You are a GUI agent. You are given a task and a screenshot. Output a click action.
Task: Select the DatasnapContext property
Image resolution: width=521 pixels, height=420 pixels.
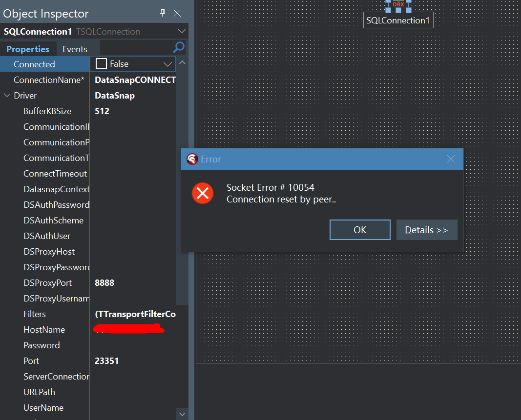click(x=56, y=189)
